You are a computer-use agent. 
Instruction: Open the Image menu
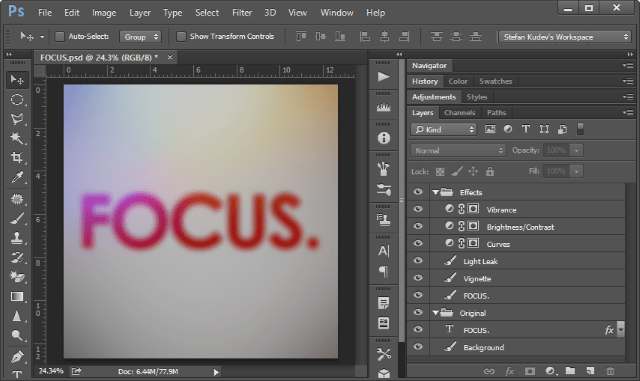[104, 13]
